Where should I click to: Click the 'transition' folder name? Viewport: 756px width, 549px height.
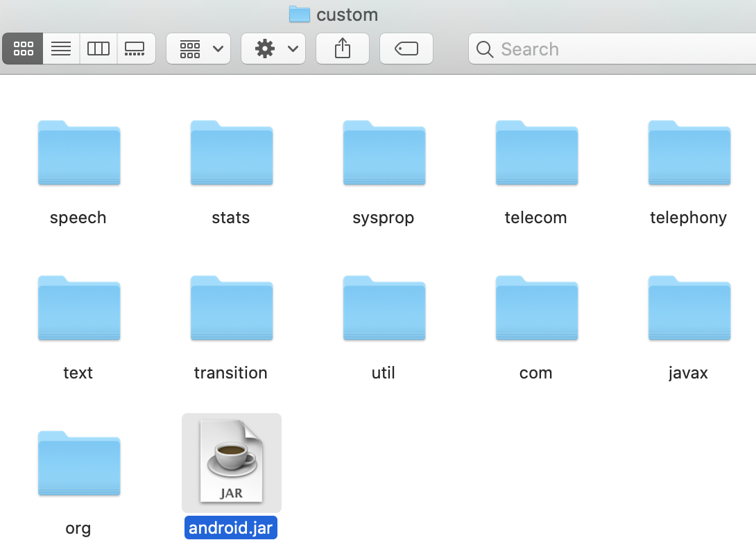point(230,373)
